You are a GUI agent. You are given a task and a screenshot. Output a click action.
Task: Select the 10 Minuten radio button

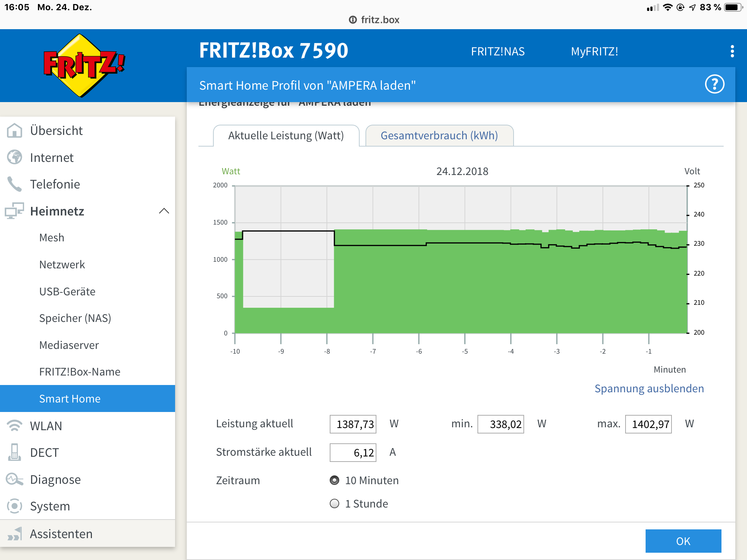point(334,480)
